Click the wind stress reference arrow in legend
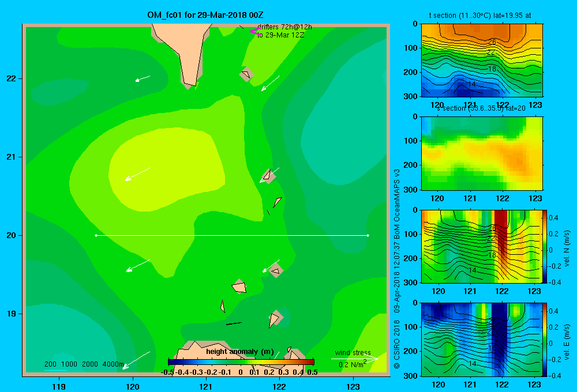577x392 pixels. (x=354, y=359)
